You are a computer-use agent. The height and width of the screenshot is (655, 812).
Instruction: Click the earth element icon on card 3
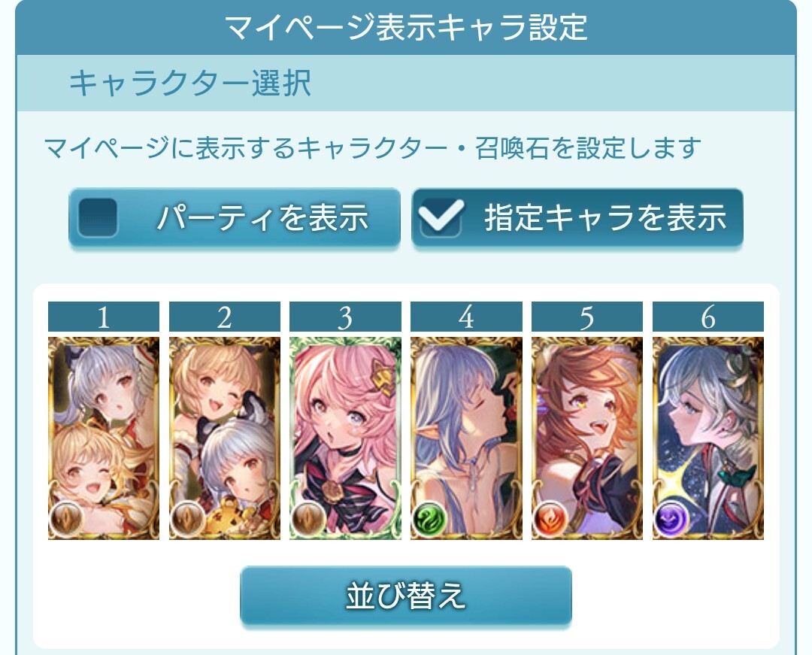tap(308, 517)
